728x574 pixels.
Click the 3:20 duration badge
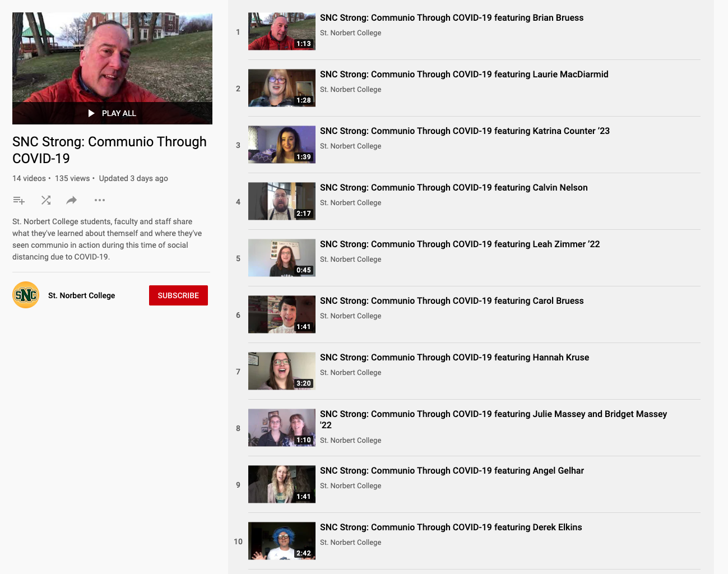pos(304,383)
